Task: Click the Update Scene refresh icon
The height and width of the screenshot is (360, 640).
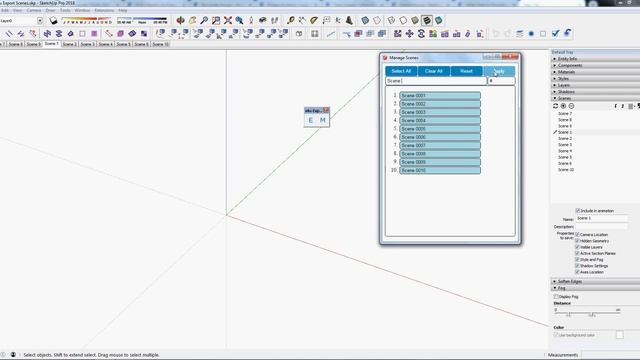Action: pyautogui.click(x=556, y=106)
